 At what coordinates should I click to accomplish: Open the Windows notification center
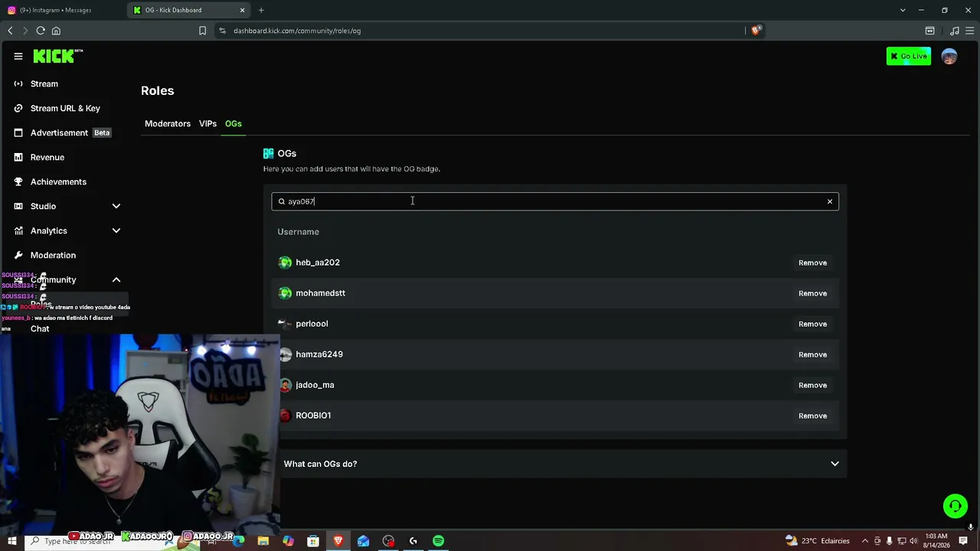pos(963,541)
